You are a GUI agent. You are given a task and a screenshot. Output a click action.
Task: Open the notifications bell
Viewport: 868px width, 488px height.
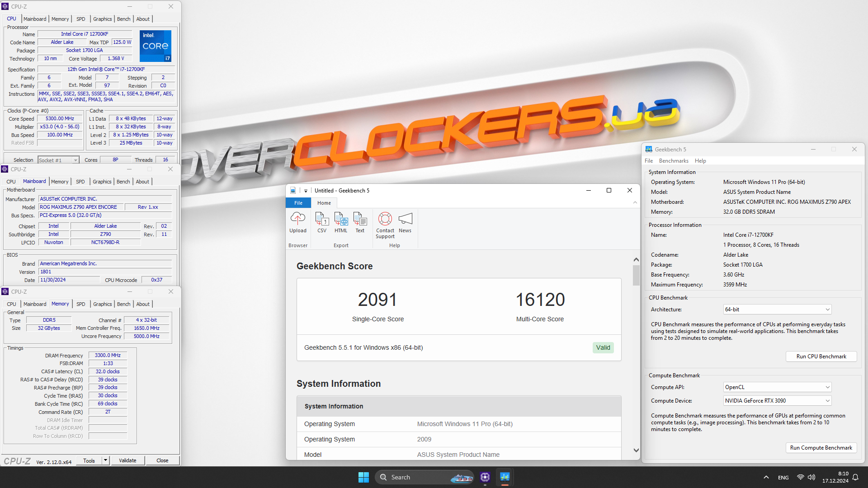pos(855,477)
